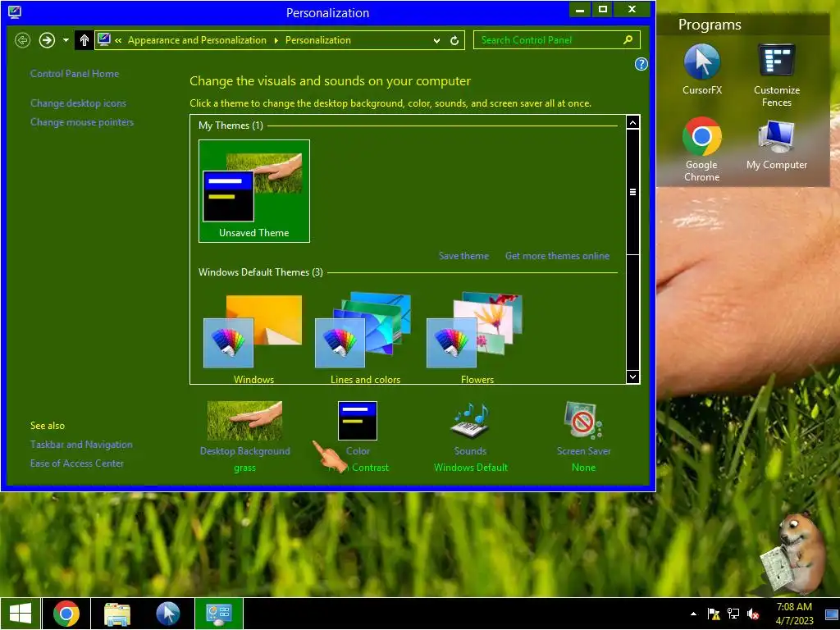Click the theme list scroll down arrow
Viewport: 840px width, 630px height.
click(x=632, y=377)
